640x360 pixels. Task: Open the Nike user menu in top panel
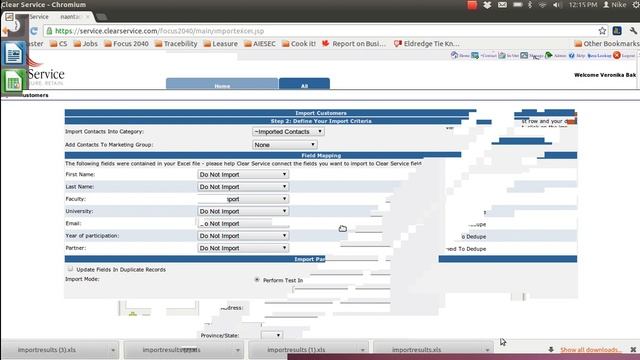pos(615,5)
